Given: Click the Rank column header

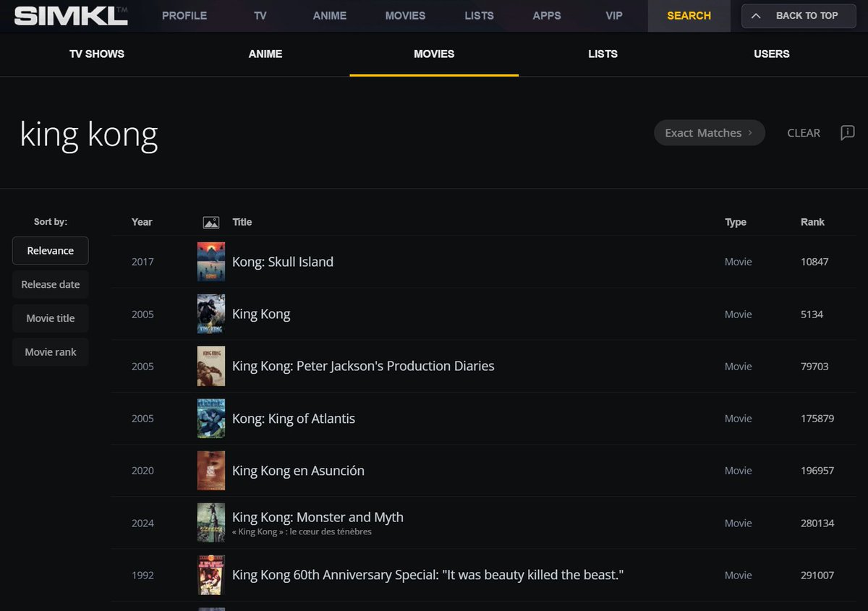Looking at the screenshot, I should click(x=812, y=222).
